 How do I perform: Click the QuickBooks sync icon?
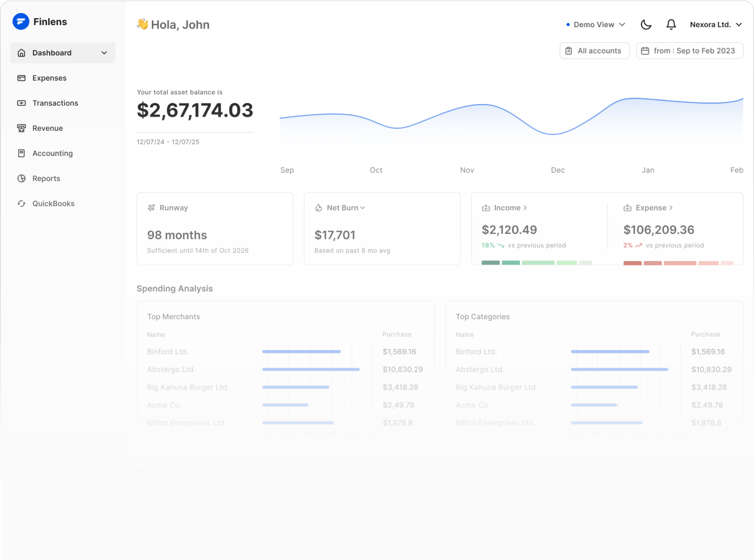pyautogui.click(x=21, y=203)
